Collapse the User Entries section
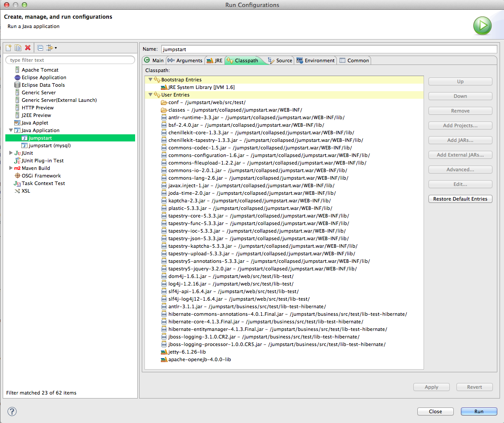 [150, 95]
